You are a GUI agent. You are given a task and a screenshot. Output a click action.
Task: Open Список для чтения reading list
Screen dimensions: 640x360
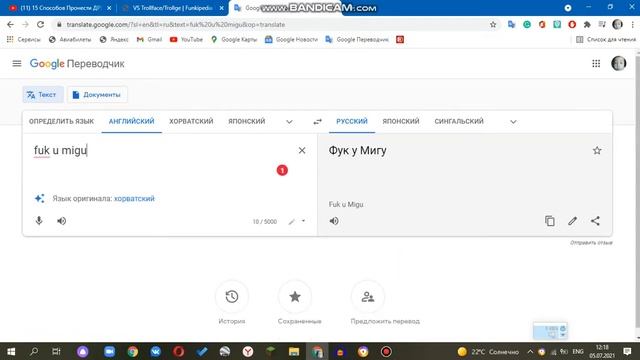pos(606,40)
